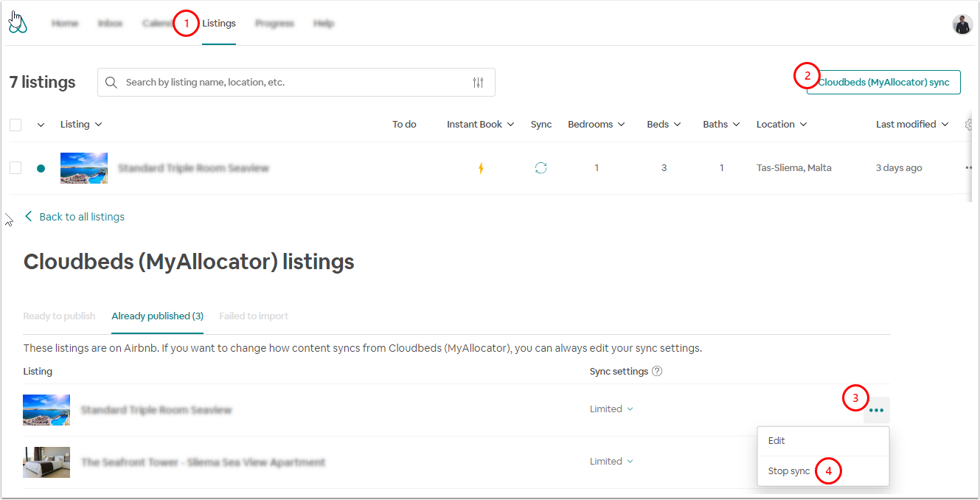Open the table settings gear icon

point(970,125)
